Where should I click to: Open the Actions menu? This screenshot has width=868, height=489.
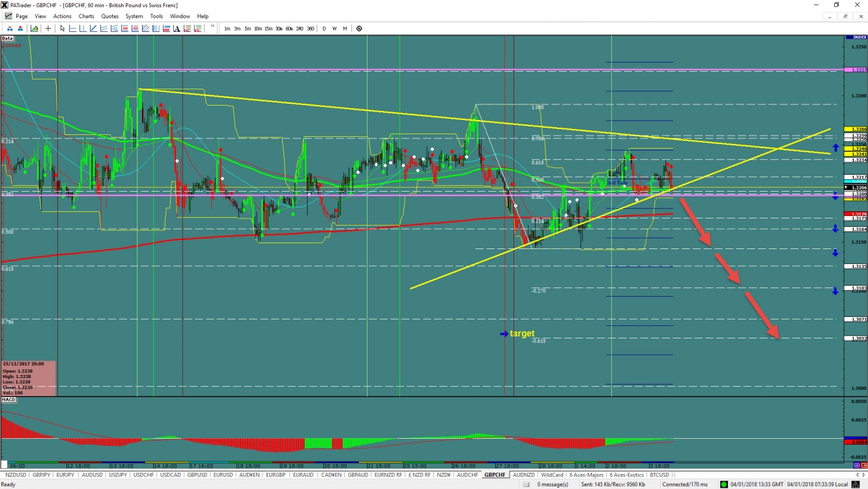[x=63, y=16]
